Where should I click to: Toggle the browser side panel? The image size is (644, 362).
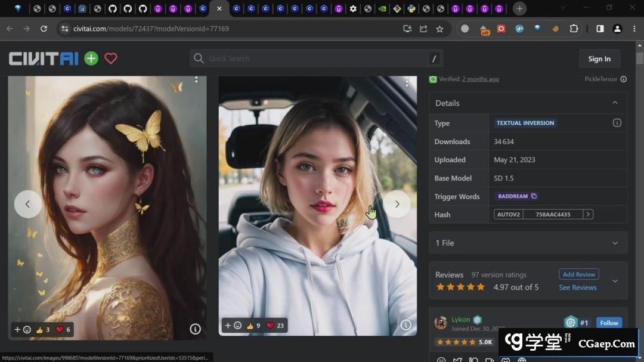(600, 29)
